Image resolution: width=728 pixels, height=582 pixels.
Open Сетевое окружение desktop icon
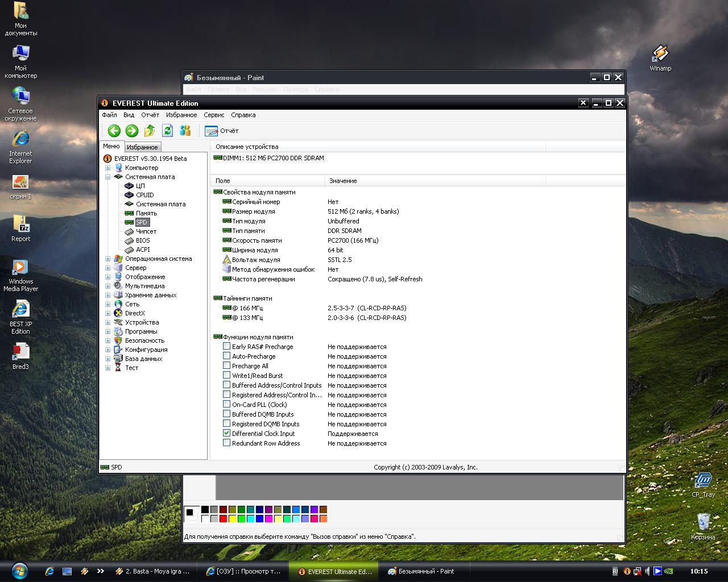pyautogui.click(x=20, y=104)
